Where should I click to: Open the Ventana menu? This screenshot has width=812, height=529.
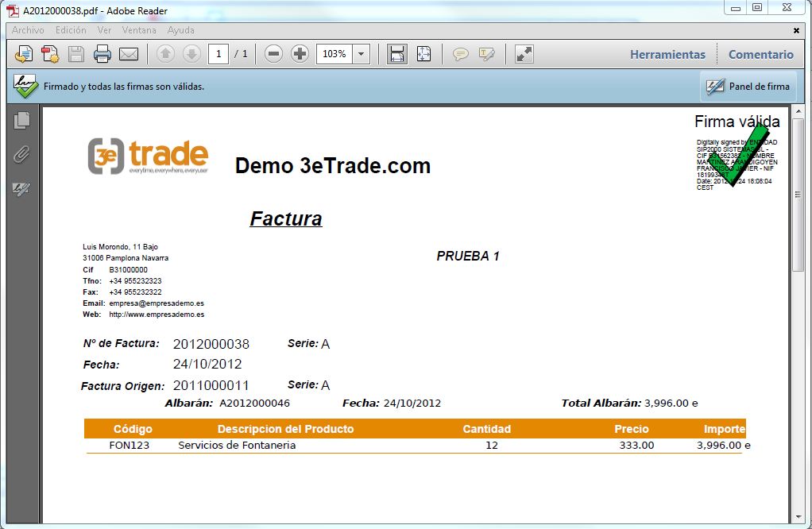click(x=139, y=30)
